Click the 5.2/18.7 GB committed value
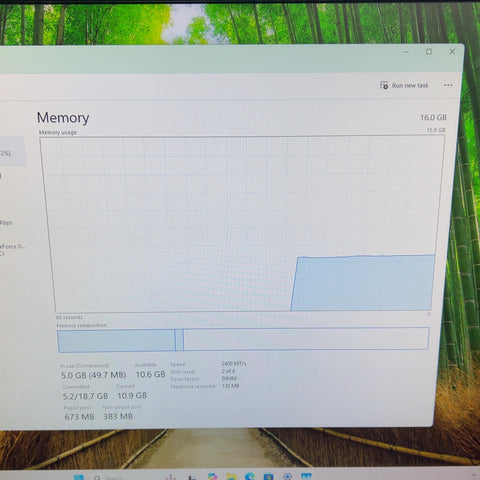The image size is (480, 480). point(85,396)
